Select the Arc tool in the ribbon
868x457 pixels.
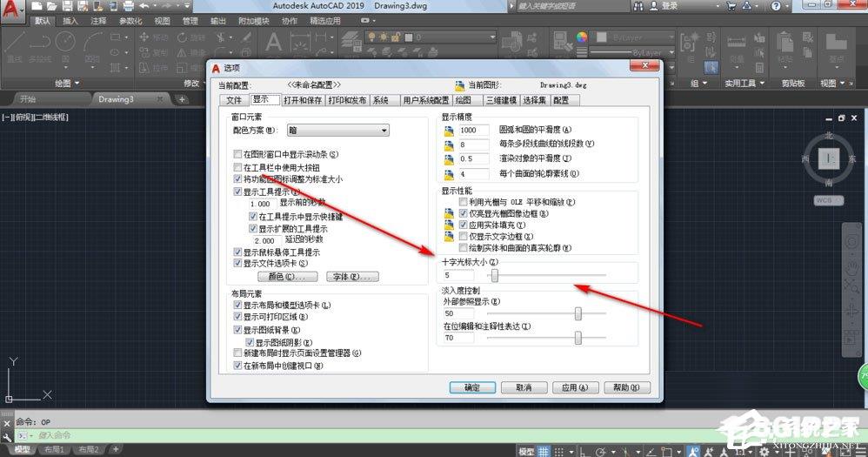pyautogui.click(x=92, y=46)
